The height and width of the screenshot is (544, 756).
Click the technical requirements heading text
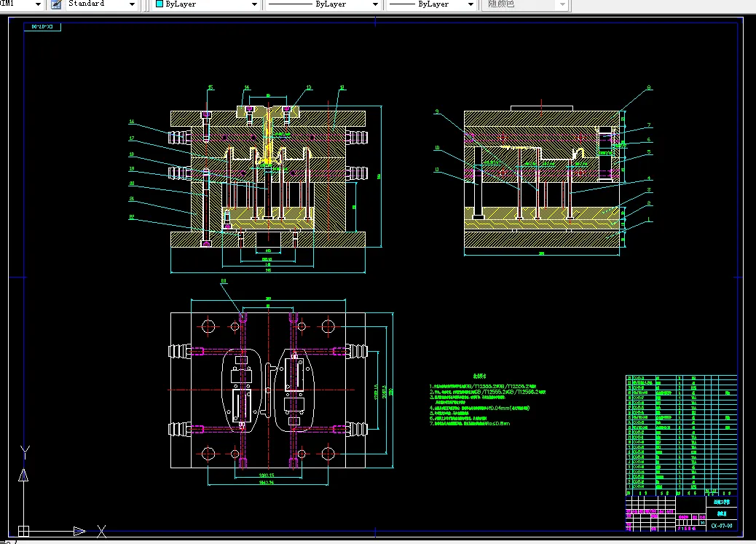[x=479, y=377]
